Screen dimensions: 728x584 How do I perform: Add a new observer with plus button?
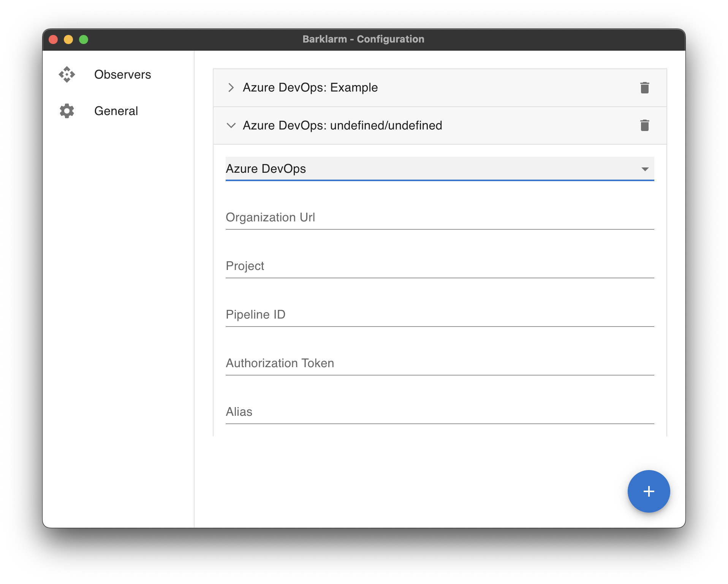pos(649,491)
